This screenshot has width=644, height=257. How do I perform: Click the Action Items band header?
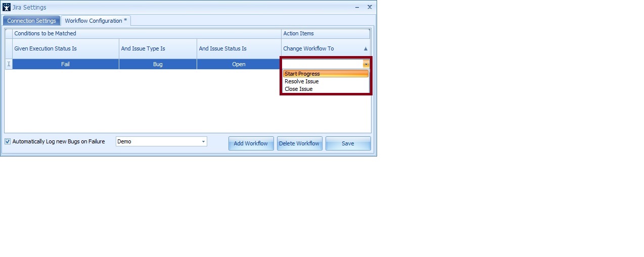pyautogui.click(x=326, y=33)
